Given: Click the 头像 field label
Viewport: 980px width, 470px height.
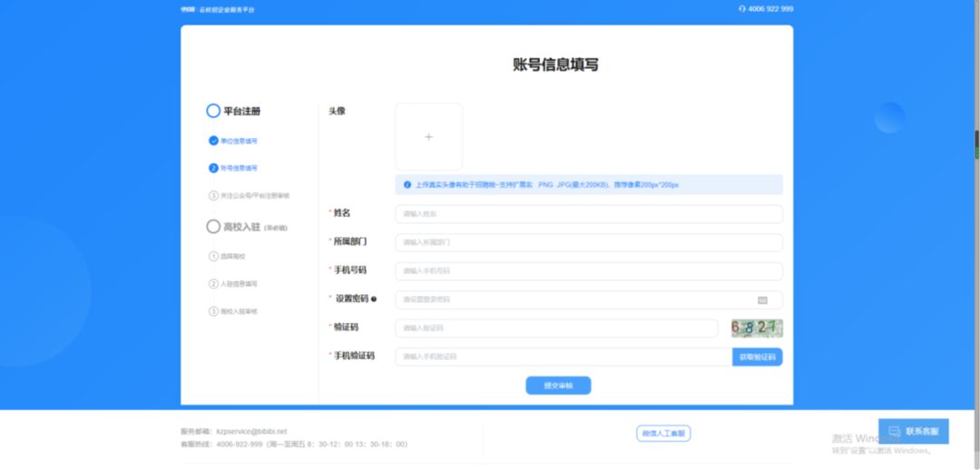Looking at the screenshot, I should 337,112.
